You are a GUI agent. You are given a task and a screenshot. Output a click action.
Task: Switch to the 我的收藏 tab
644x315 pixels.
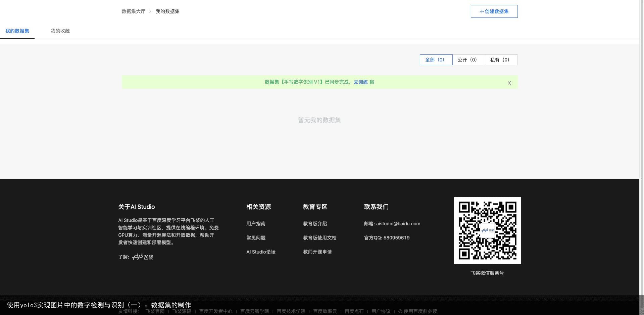click(60, 31)
